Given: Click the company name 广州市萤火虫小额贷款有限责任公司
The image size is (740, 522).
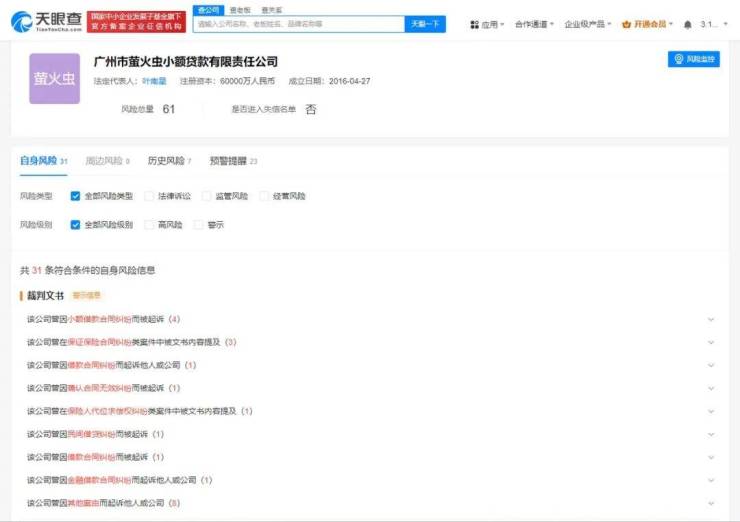Looking at the screenshot, I should [186, 61].
